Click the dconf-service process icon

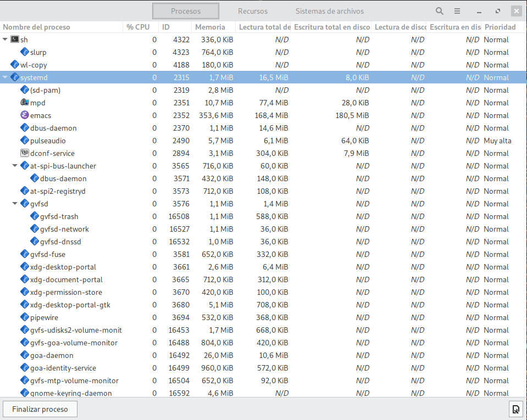24,153
